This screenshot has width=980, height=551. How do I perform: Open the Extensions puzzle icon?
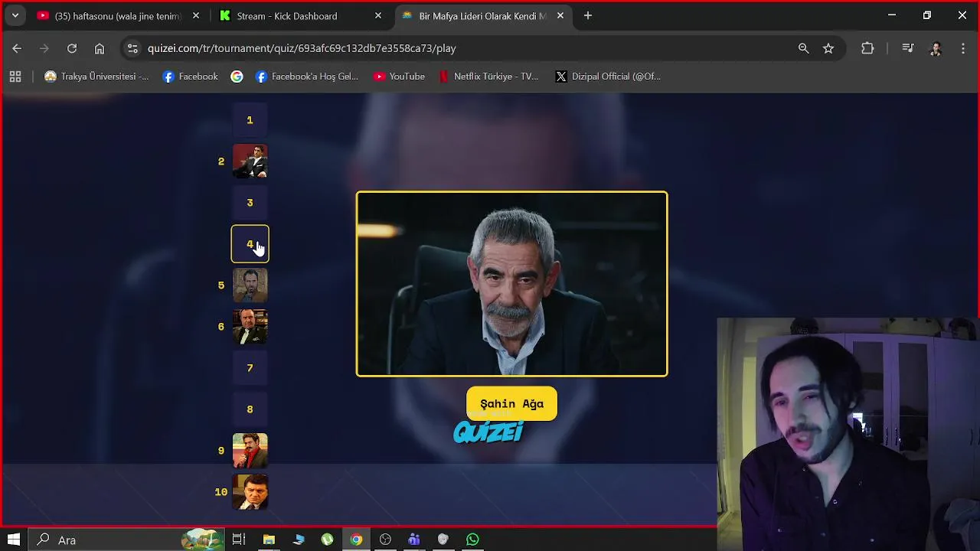(867, 48)
